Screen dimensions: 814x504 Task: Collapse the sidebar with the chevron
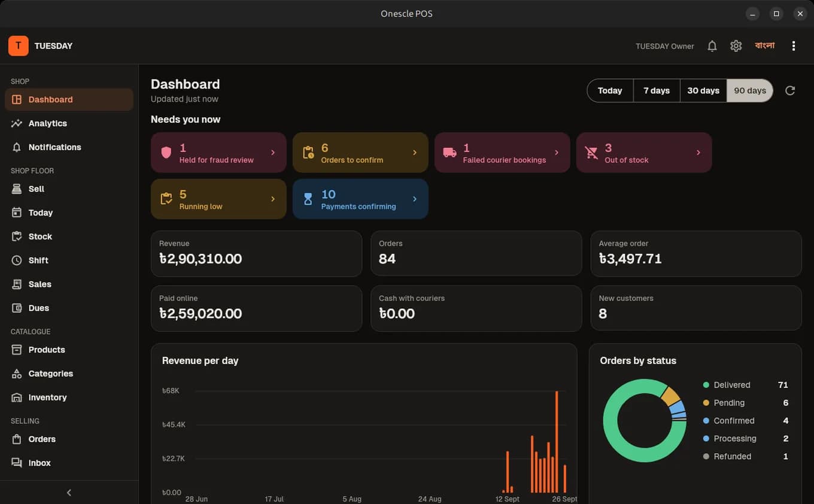coord(69,493)
